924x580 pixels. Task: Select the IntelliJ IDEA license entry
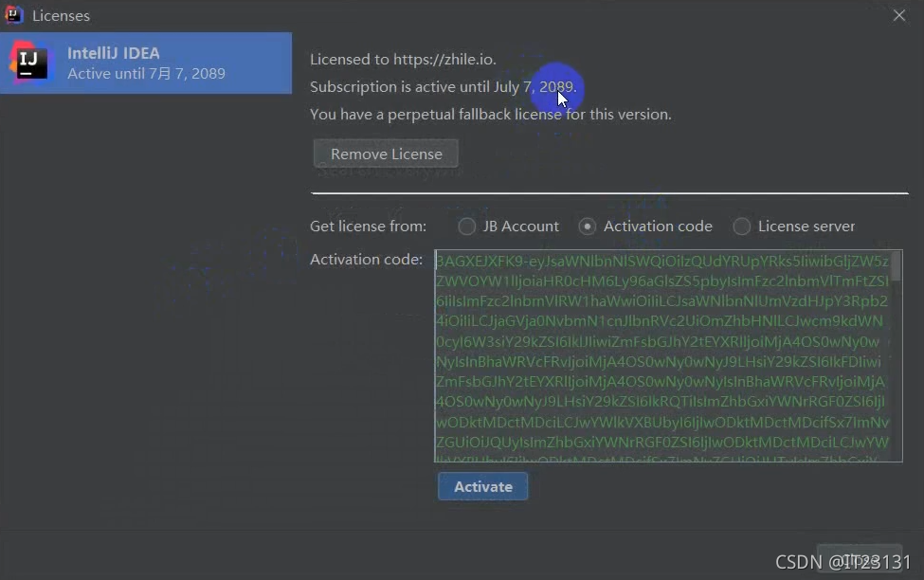click(146, 63)
